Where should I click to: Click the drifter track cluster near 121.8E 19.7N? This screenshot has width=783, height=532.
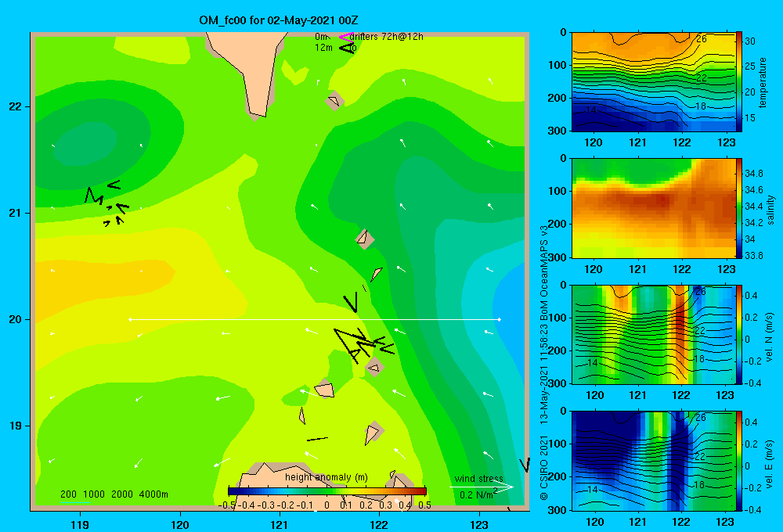click(363, 344)
